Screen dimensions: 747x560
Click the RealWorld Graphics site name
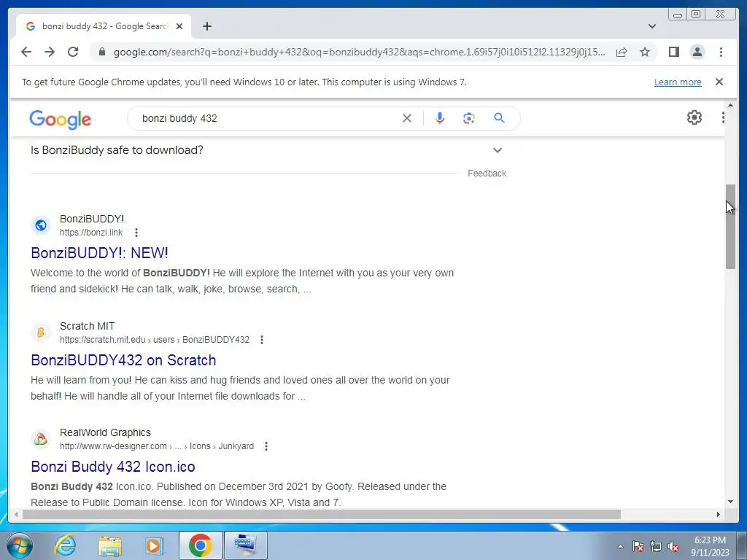[105, 433]
